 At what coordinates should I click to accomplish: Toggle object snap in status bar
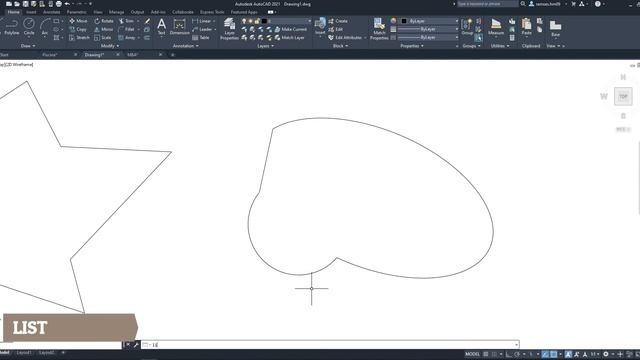tap(553, 354)
